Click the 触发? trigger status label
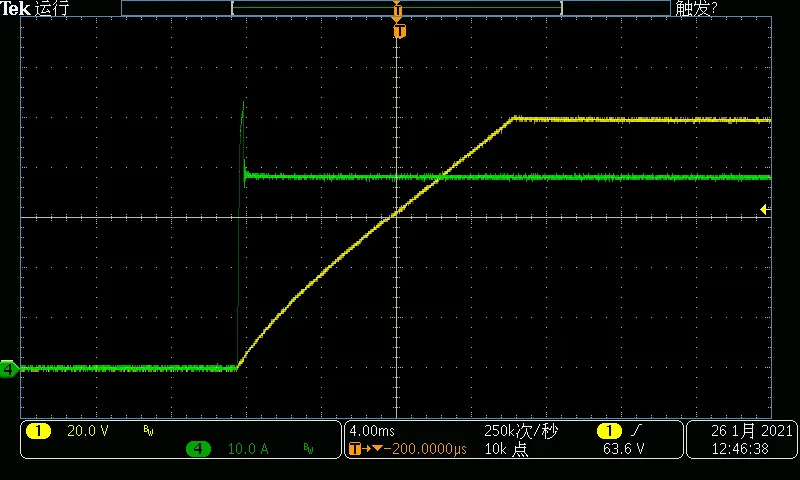The width and height of the screenshot is (800, 480). click(696, 8)
